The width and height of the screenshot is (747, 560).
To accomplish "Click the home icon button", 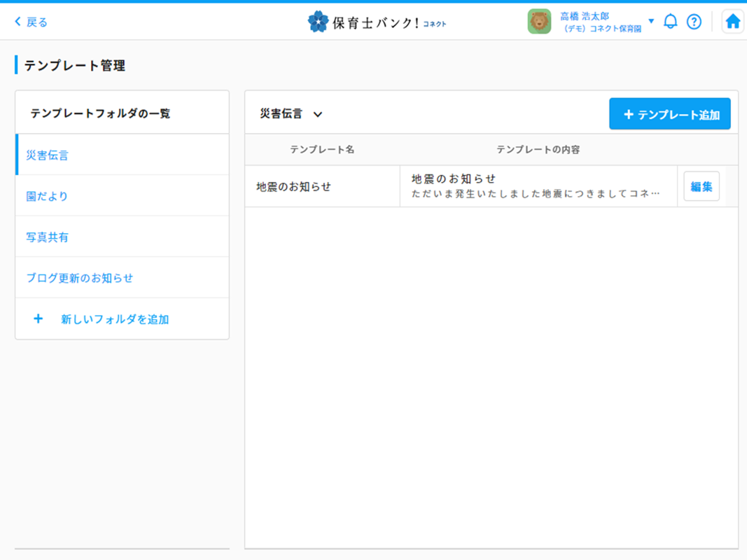I will [x=732, y=22].
